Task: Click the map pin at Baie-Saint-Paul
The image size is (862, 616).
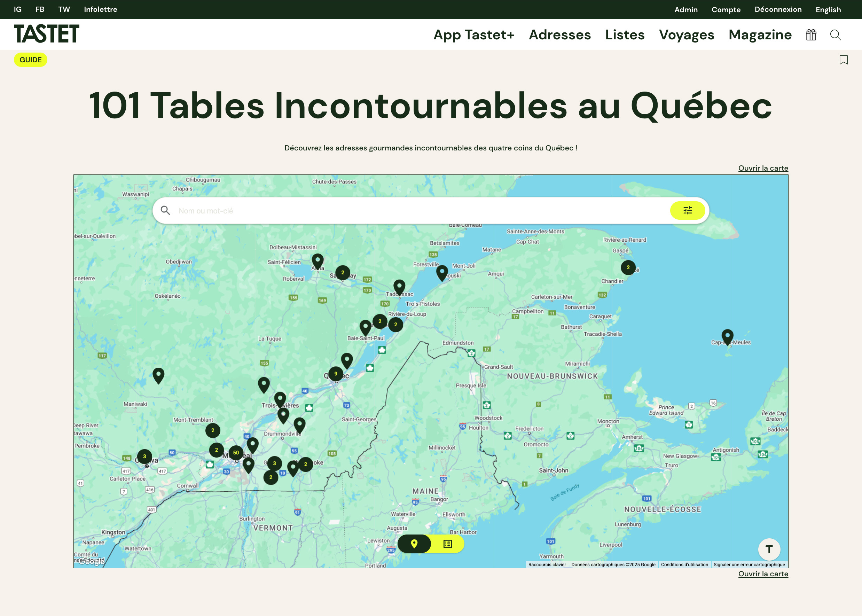Action: [365, 328]
